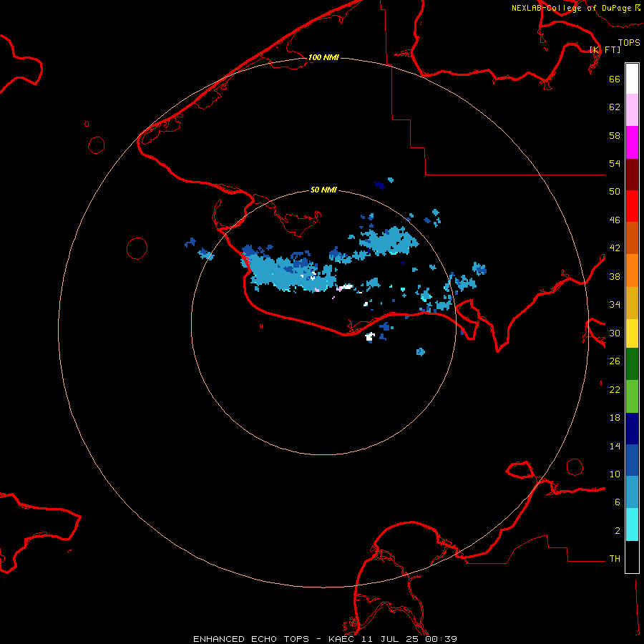Click the legend value 38
Screen dimensions: 644x644
615,276
